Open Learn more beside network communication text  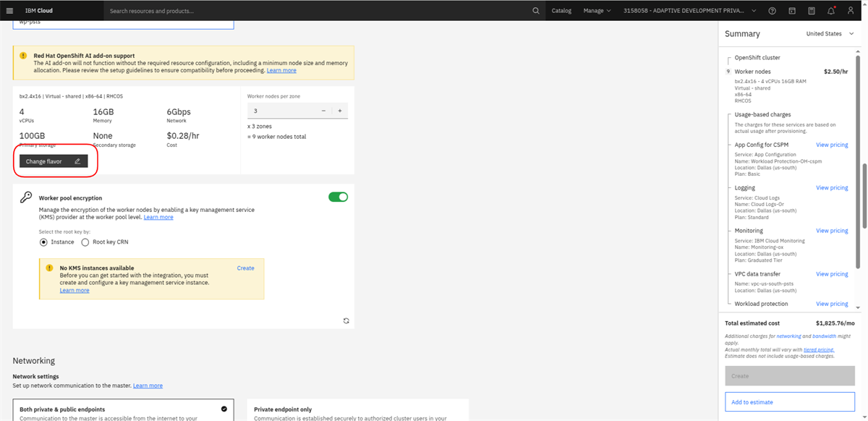148,386
